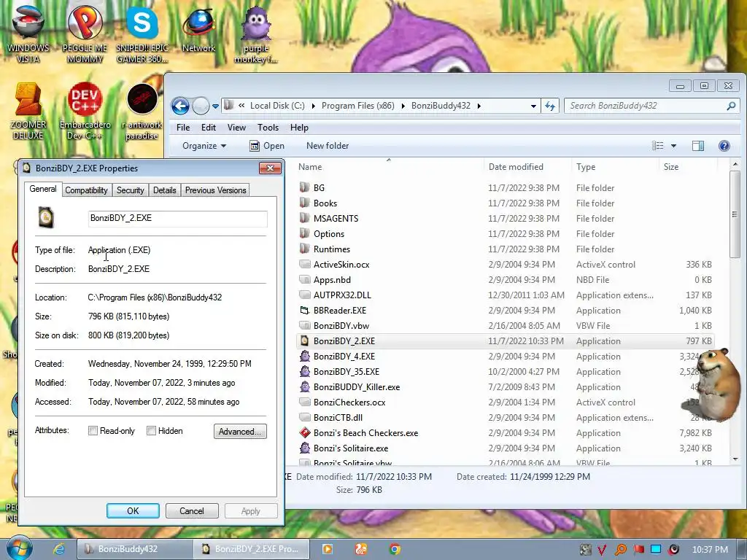Click the red flag tray icon
This screenshot has height=560, width=747.
point(639,550)
